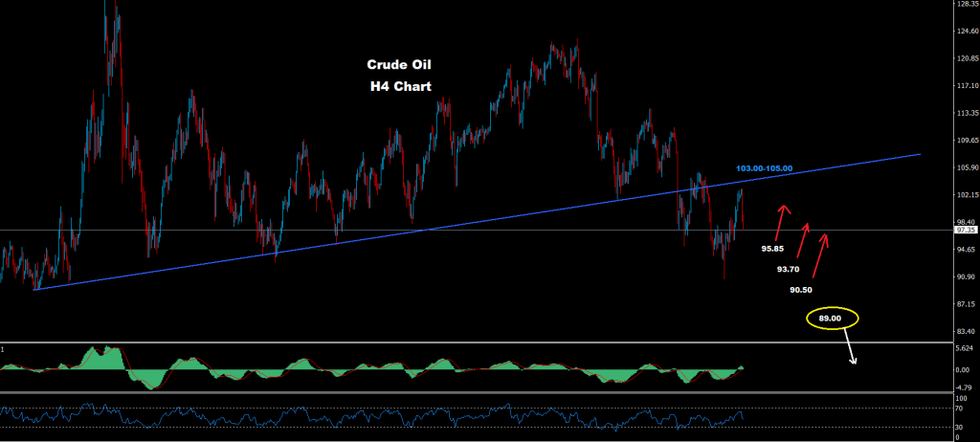
Task: Click the "Crude Oil" chart title text
Action: tap(399, 65)
